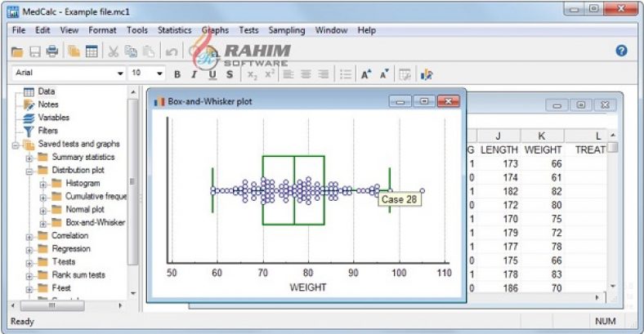Image resolution: width=644 pixels, height=334 pixels.
Task: Click data window vertical scroll down arrow
Action: pos(613,286)
